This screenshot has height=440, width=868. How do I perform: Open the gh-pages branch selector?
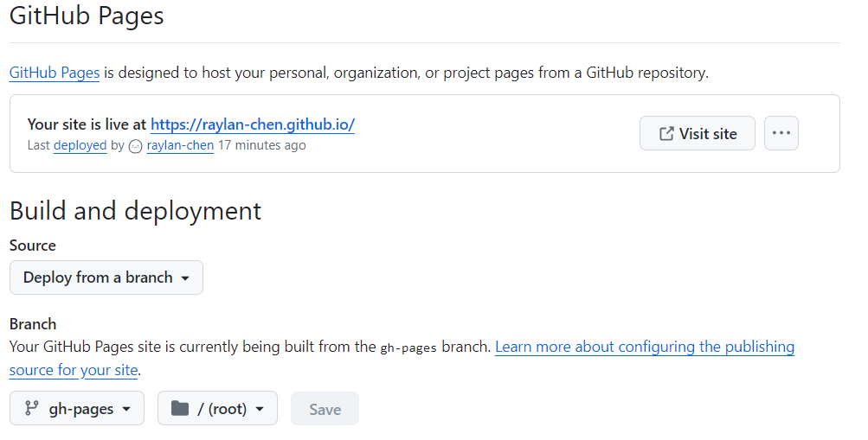tap(77, 408)
